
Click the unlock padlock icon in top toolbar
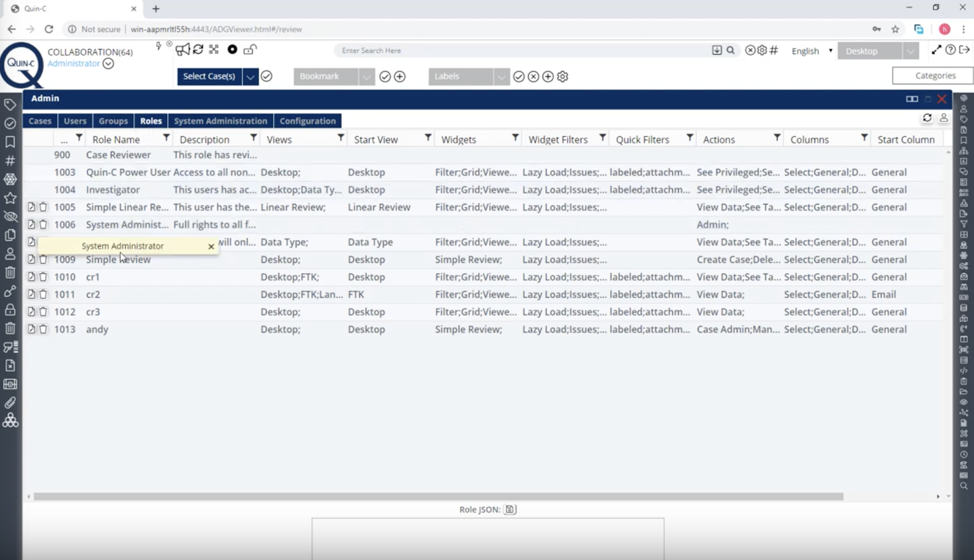click(249, 50)
